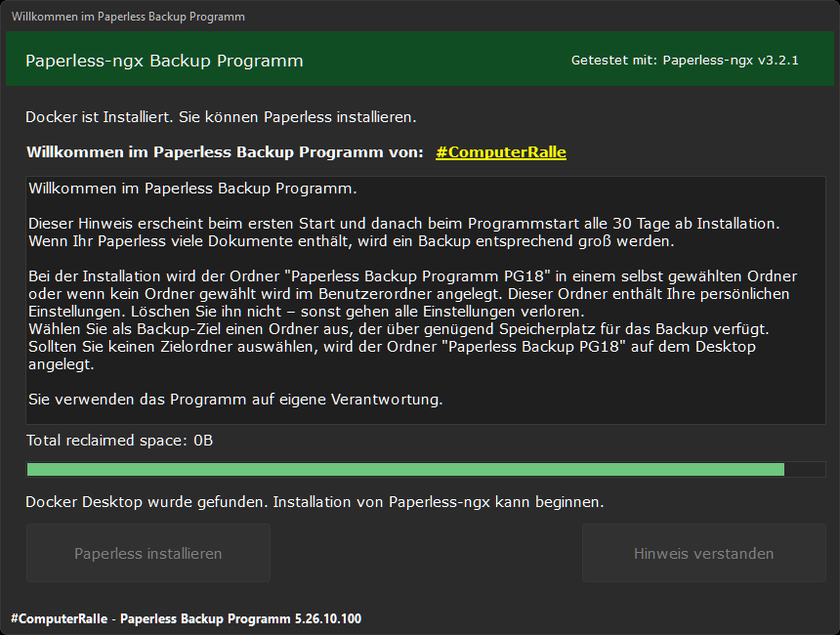Click "Getestet mit: Paperless-ngx v3.2.1" label

click(x=685, y=60)
